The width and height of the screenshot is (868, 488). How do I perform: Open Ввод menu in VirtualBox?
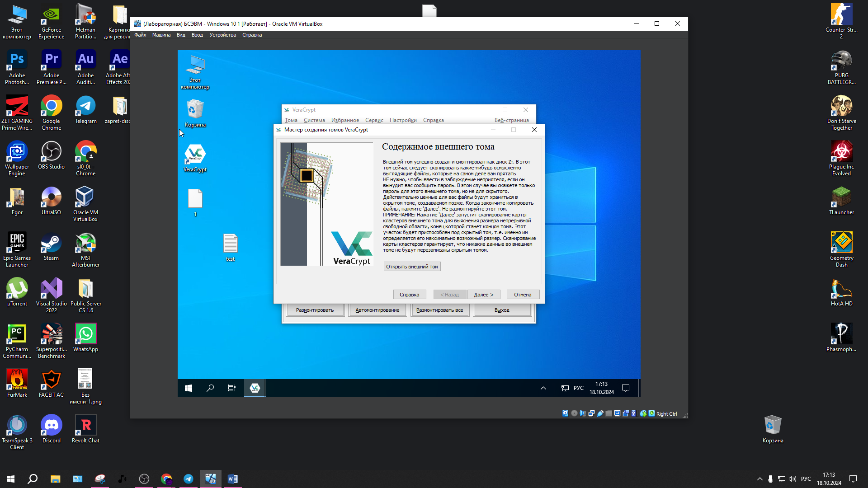click(x=197, y=35)
